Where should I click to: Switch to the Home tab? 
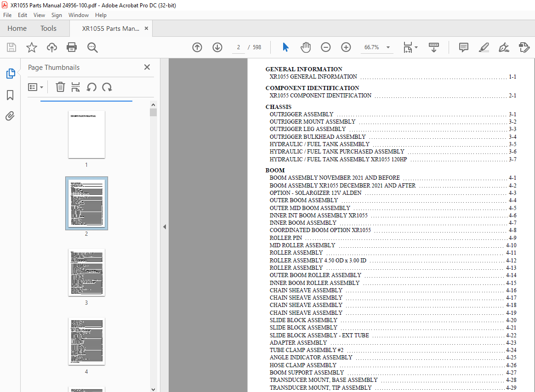(x=17, y=28)
